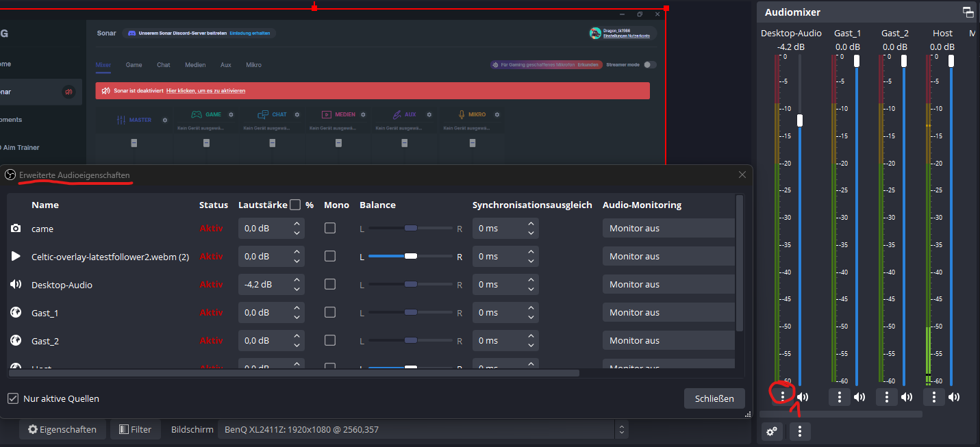Viewport: 980px width, 447px height.
Task: Enable Mono checkbox for Desktop-Audio
Action: (330, 284)
